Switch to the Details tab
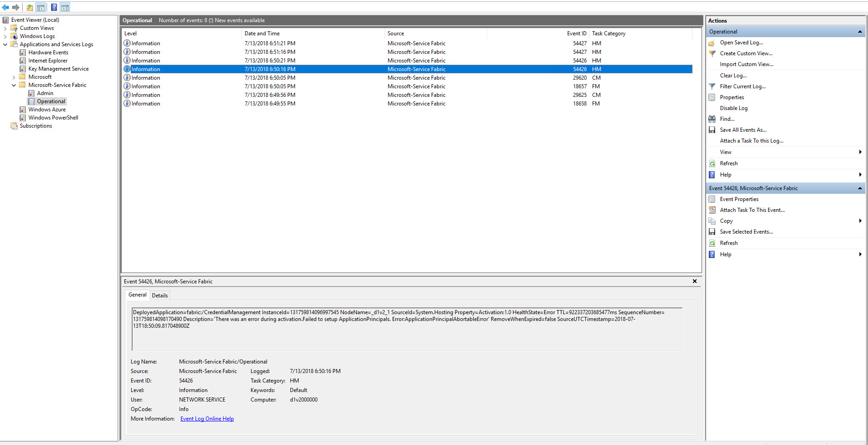The width and height of the screenshot is (868, 445). pos(160,295)
